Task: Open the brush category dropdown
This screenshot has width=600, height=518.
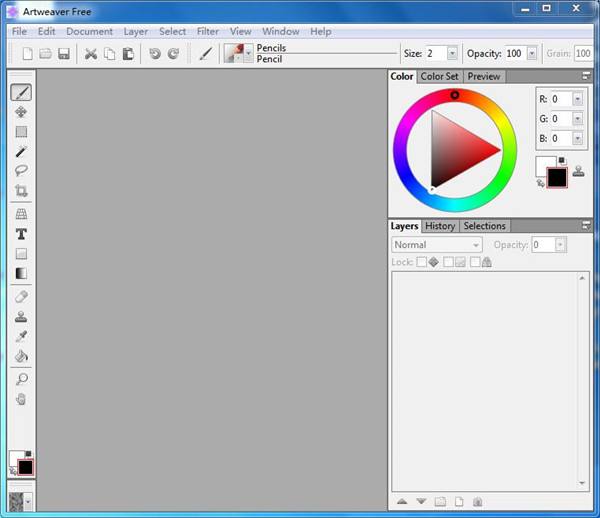Action: [x=249, y=53]
